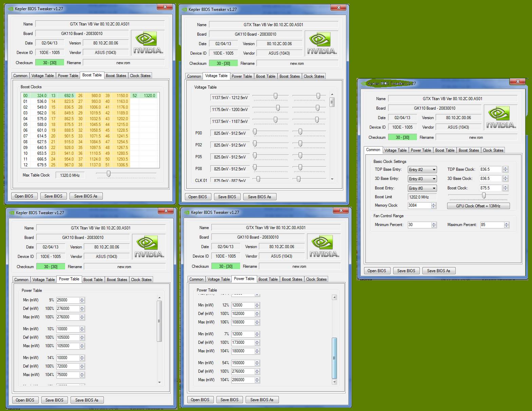Click the Def power field showing 72000
The image size is (532, 411).
[68, 366]
